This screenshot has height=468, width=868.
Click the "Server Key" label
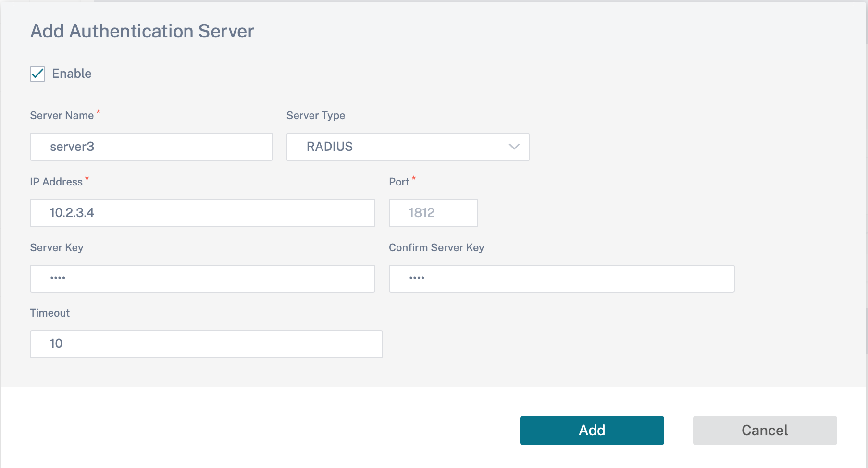[57, 248]
